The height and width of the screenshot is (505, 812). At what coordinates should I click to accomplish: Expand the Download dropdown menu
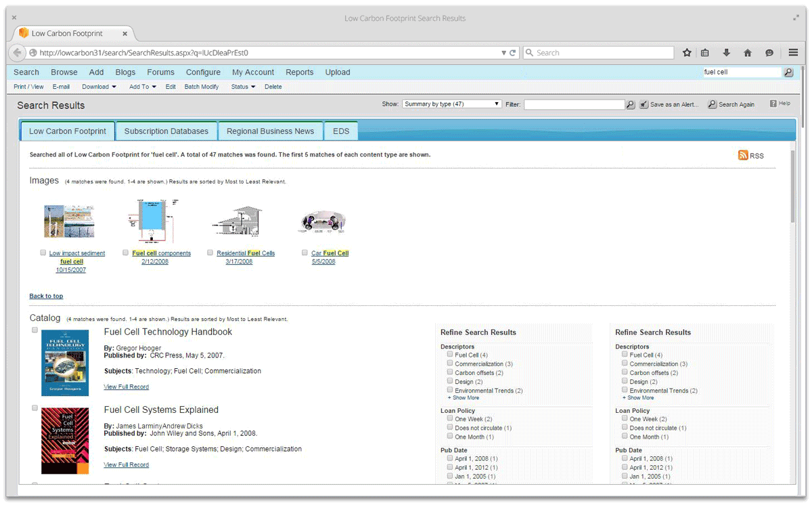[99, 87]
